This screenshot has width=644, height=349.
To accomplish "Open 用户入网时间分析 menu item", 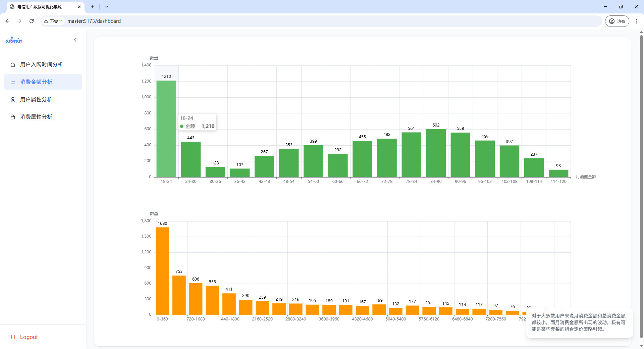I will coord(43,64).
